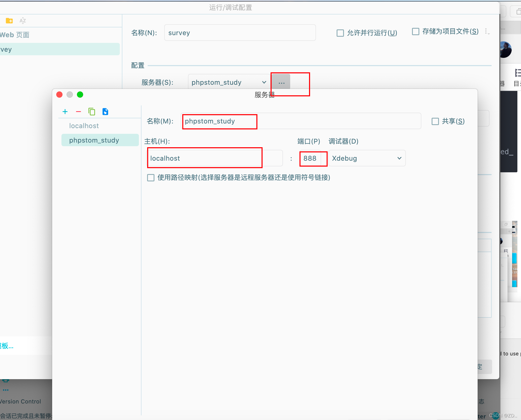521x420 pixels.
Task: Select localhost in the server list
Action: tap(84, 126)
